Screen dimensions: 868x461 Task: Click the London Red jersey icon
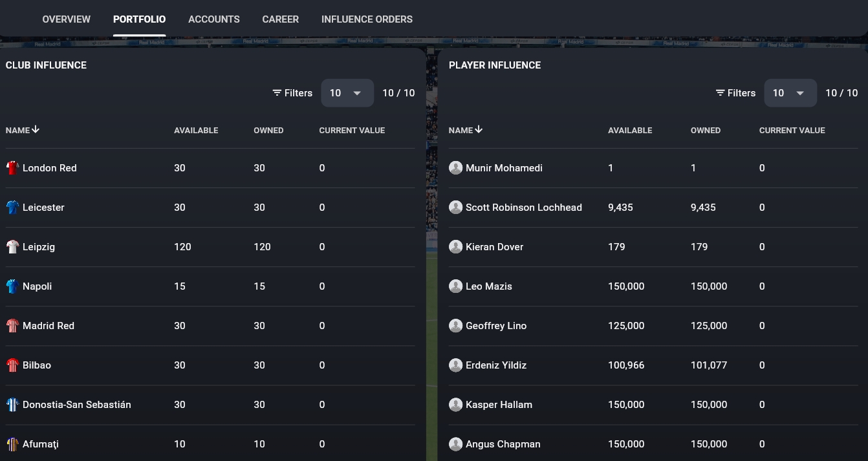click(12, 168)
